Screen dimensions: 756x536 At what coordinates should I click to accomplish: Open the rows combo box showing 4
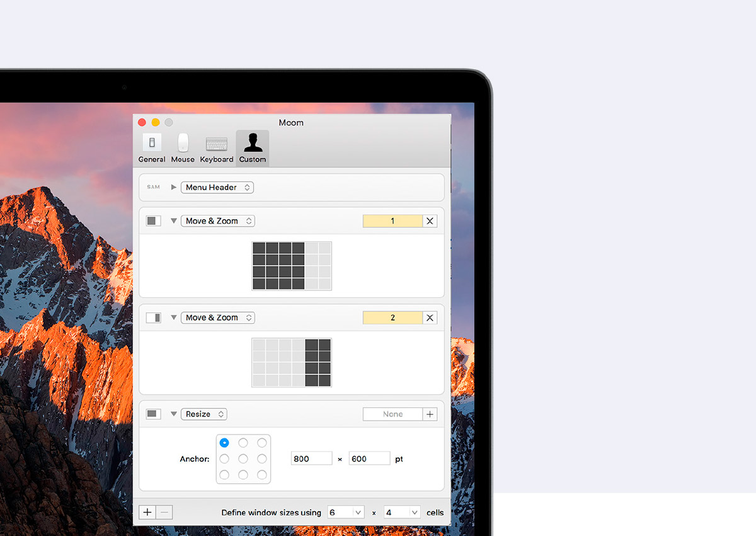(x=402, y=512)
